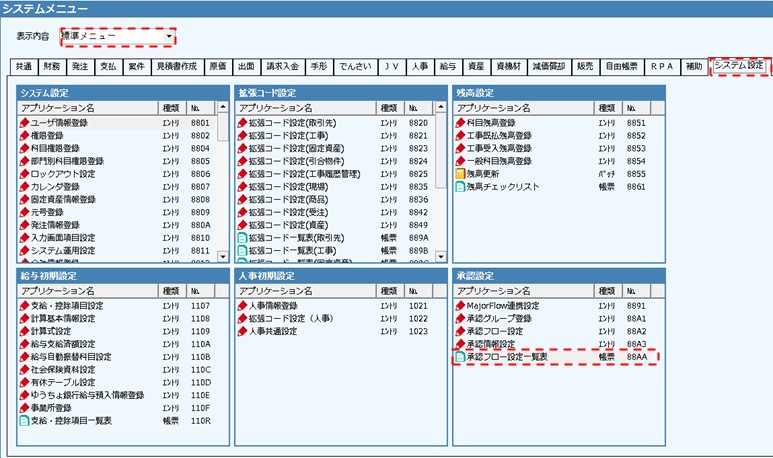Screen dimensions: 773x458
Task: Select the RPA tab
Action: click(x=662, y=66)
